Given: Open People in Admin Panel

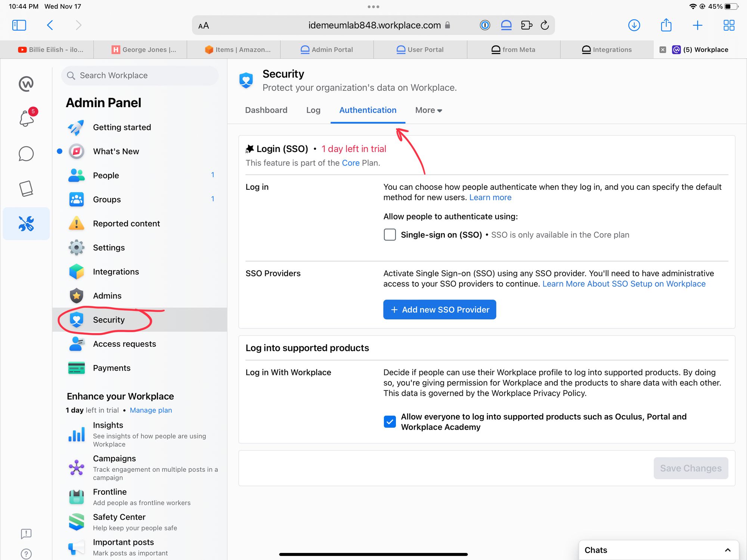Looking at the screenshot, I should [140, 175].
